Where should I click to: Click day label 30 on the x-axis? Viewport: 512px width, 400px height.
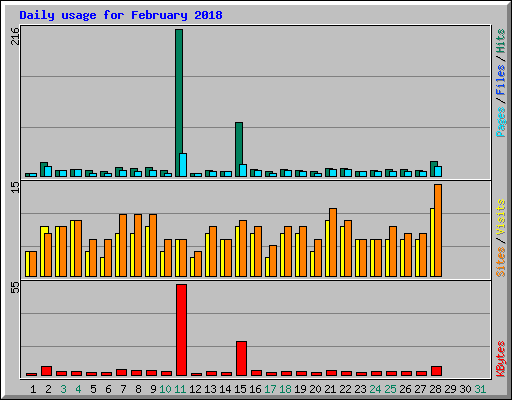[x=465, y=389]
